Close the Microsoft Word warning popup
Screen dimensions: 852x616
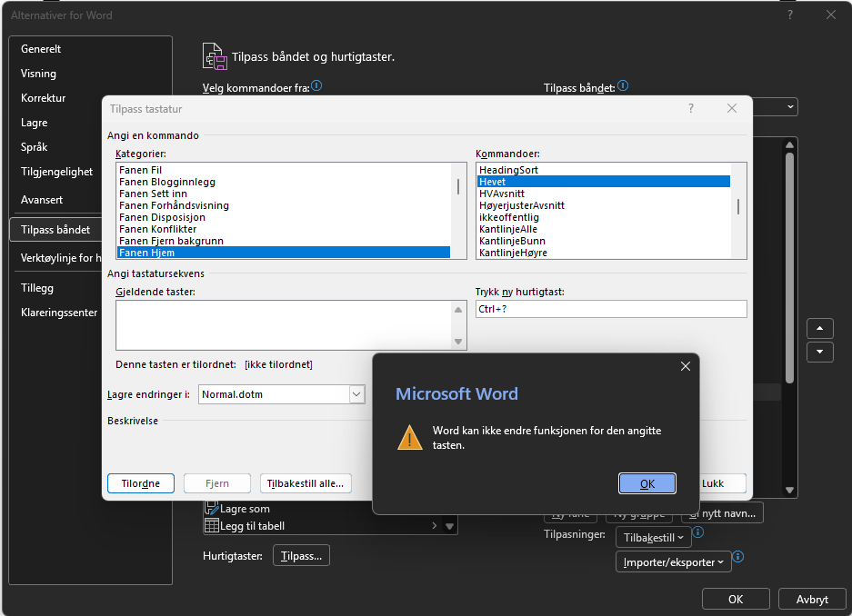point(686,366)
